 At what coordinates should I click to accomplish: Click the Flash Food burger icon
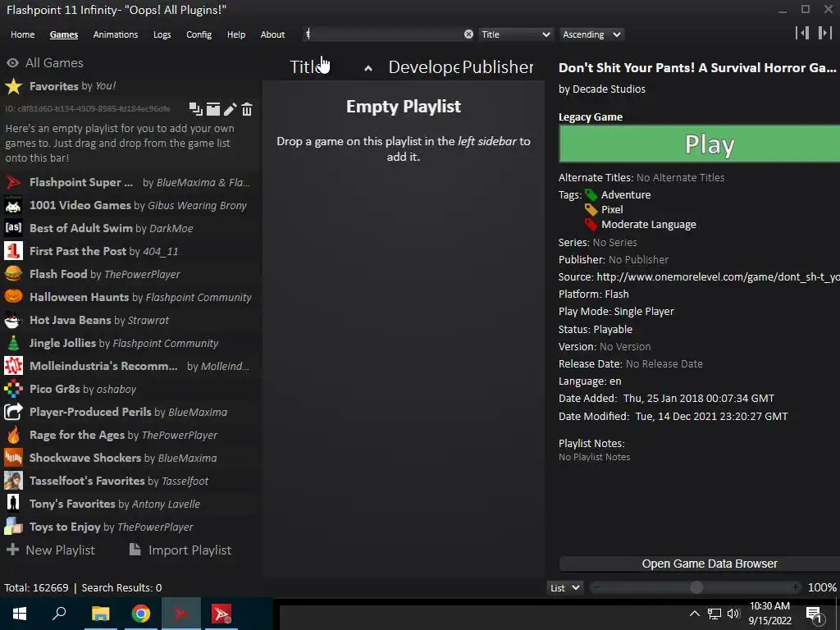[13, 274]
